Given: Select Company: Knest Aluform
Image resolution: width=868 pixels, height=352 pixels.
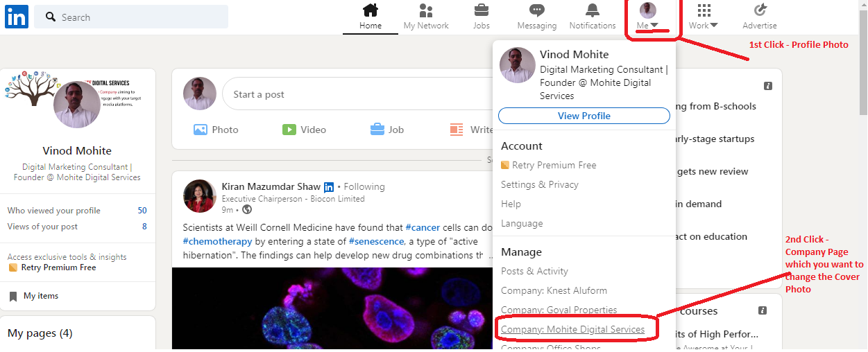Looking at the screenshot, I should click(554, 290).
